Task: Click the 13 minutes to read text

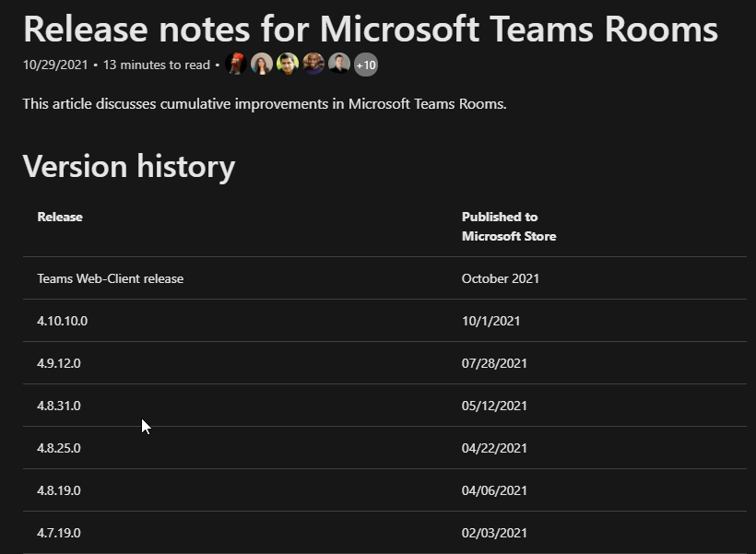Action: point(157,65)
